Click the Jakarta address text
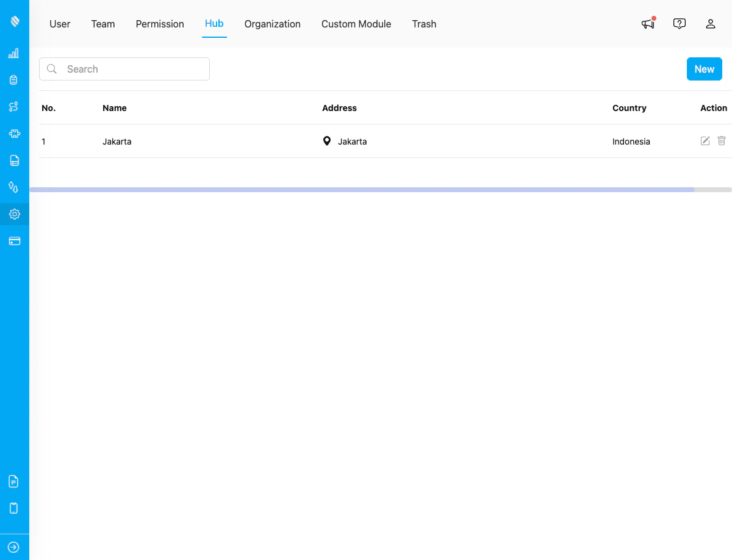The width and height of the screenshot is (732, 560). (353, 142)
